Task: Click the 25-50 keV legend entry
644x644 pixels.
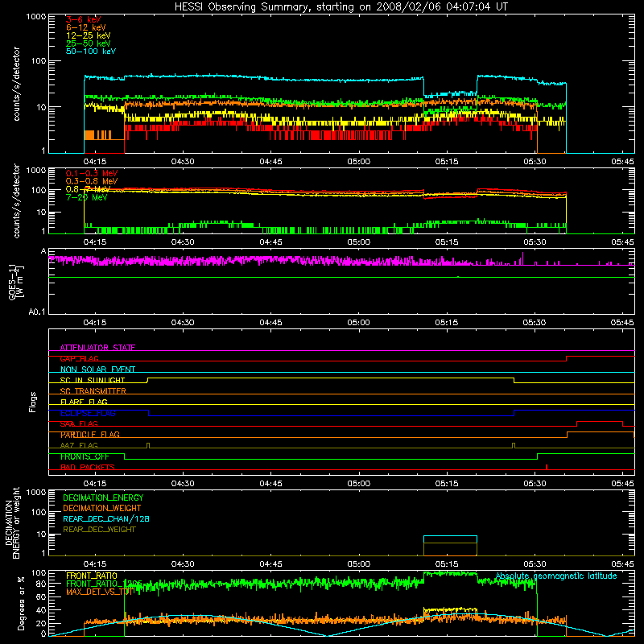Action: tap(88, 43)
